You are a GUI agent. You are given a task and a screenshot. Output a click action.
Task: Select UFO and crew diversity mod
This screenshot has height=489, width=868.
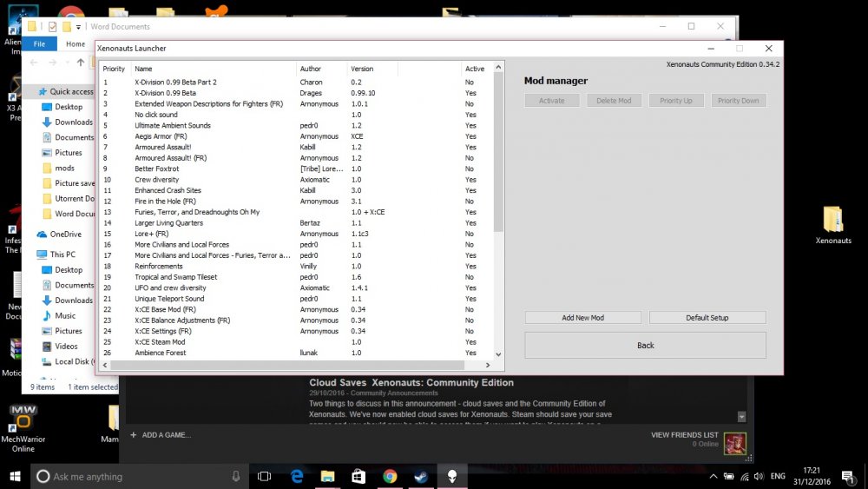(296, 288)
